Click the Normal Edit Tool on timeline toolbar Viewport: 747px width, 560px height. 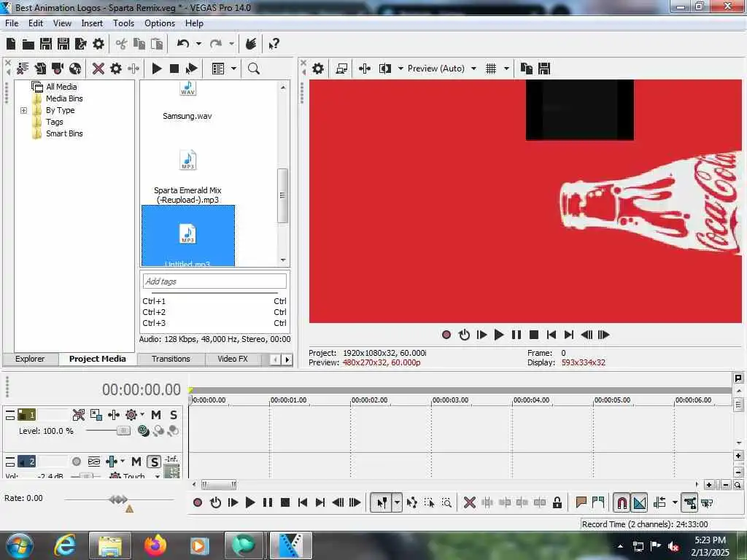point(382,502)
